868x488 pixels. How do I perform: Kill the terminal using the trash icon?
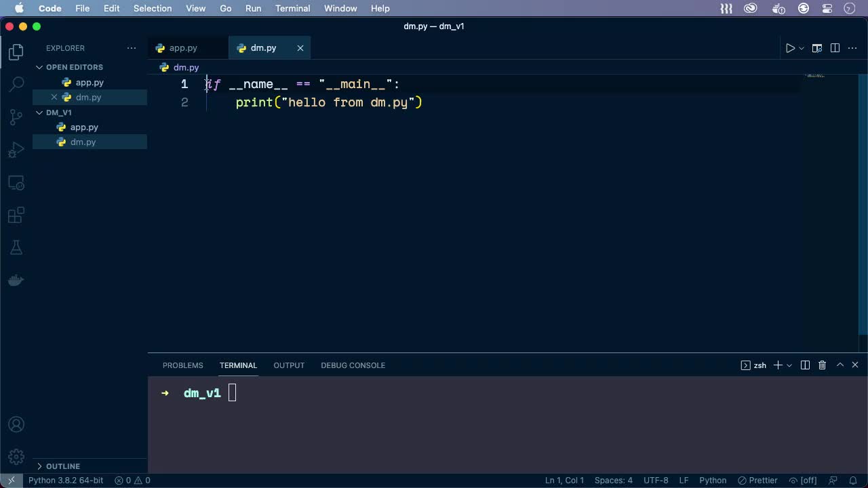pos(822,365)
